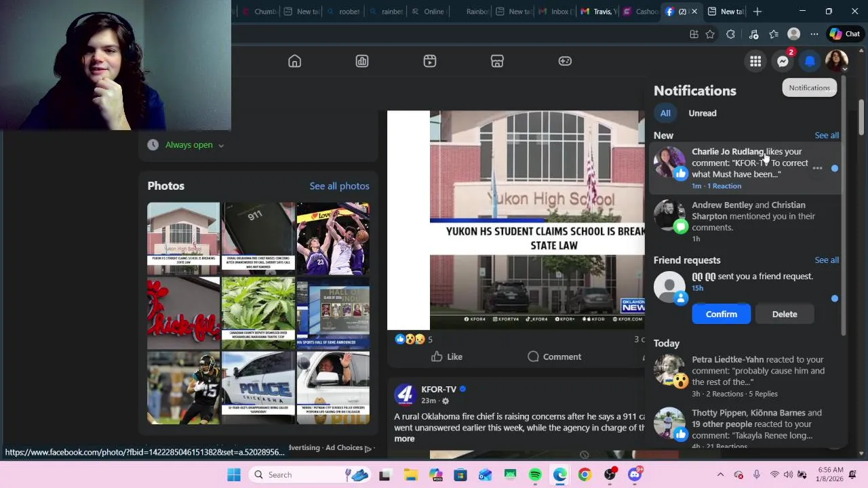Viewport: 868px width, 488px height.
Task: Select the All notifications filter
Action: pos(665,113)
